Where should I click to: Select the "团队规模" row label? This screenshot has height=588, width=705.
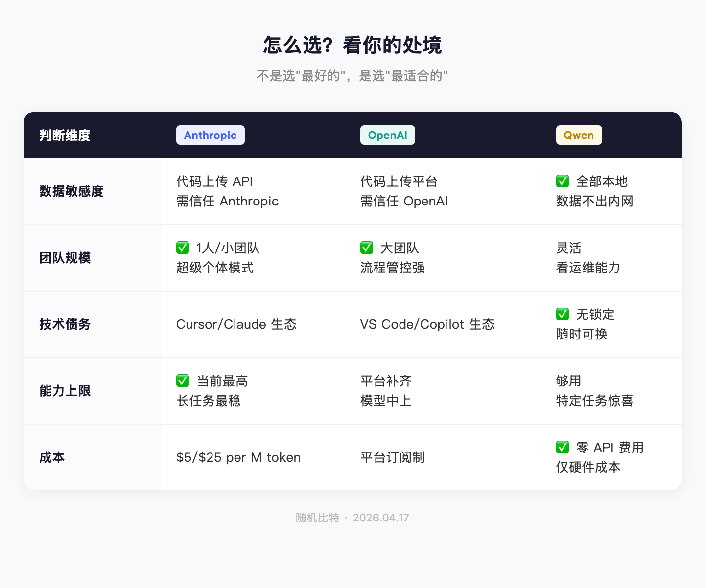(x=65, y=258)
